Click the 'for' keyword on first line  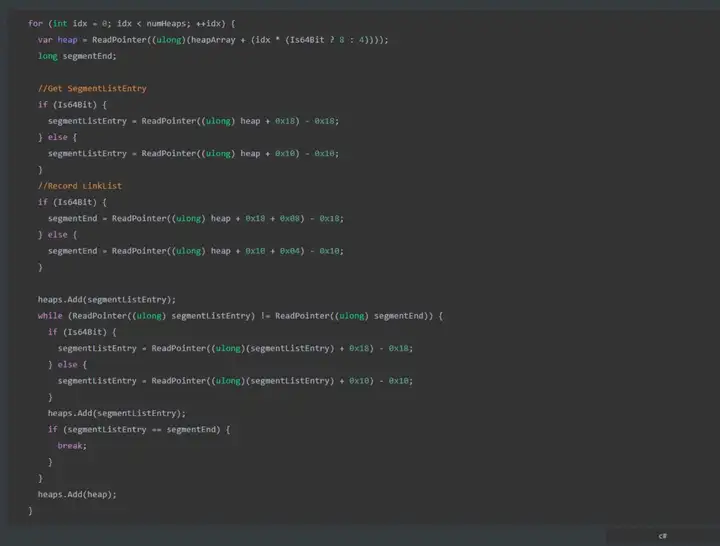[x=35, y=23]
